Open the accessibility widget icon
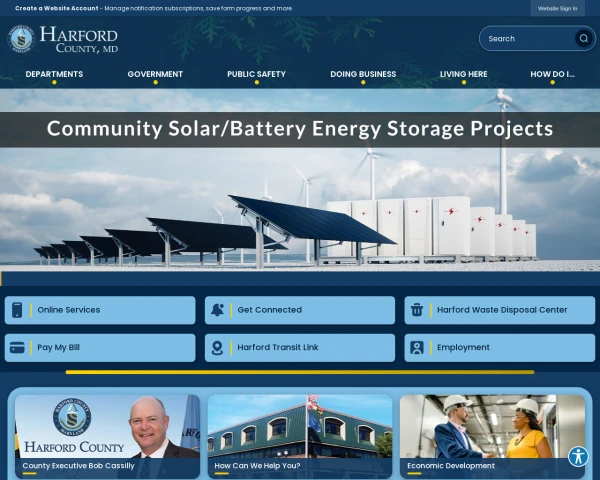Image resolution: width=600 pixels, height=480 pixels. click(578, 457)
